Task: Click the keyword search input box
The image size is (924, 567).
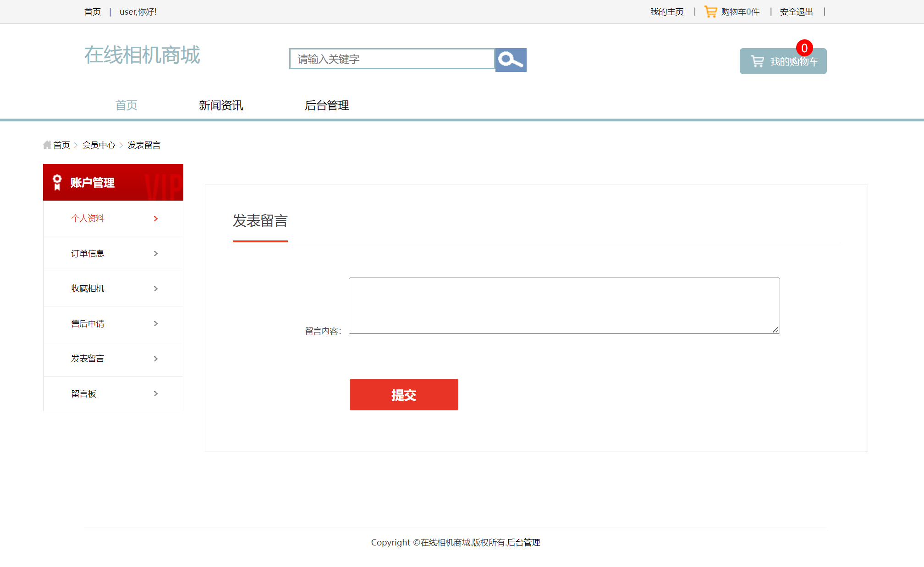Action: point(392,59)
